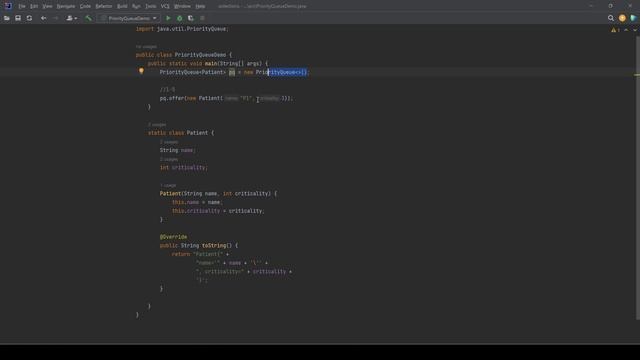Click 'this.criticality = criticality;' line
Screen dimensions: 640x360
click(x=218, y=211)
